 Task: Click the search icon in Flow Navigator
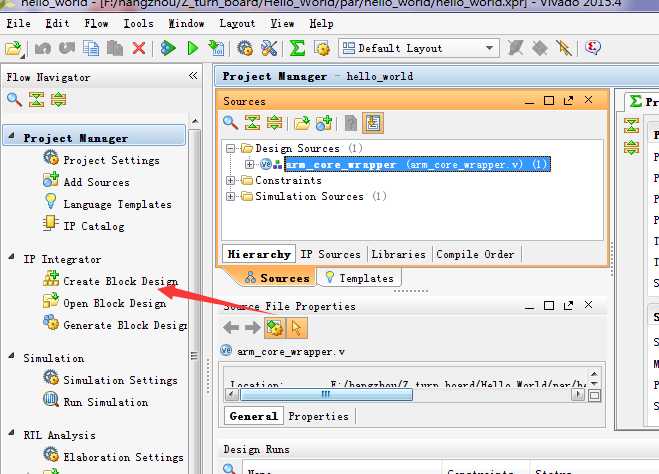tap(14, 100)
